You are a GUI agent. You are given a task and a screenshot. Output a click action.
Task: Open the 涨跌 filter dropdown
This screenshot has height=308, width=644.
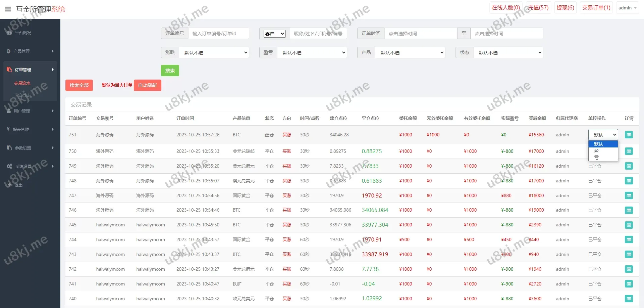(214, 52)
